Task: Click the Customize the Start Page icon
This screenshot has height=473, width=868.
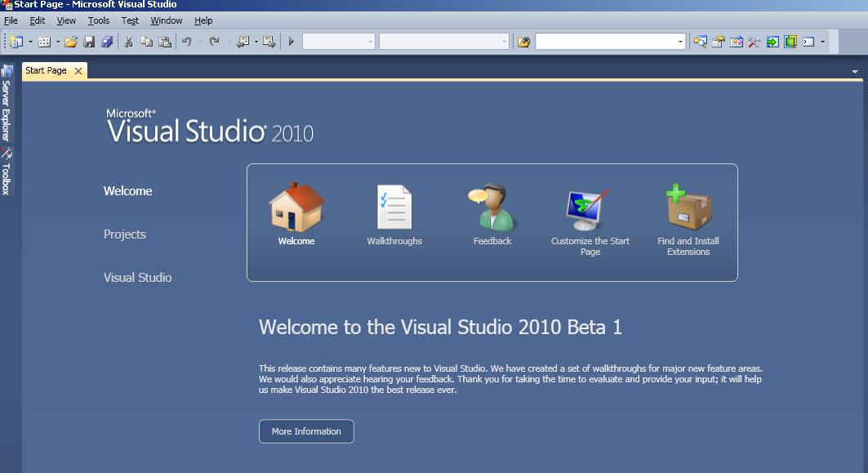Action: coord(590,209)
